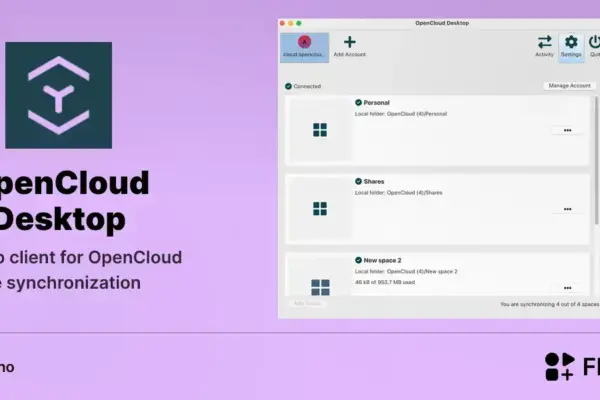Click the New space 2 grid icon
This screenshot has width=600, height=400.
[x=320, y=287]
